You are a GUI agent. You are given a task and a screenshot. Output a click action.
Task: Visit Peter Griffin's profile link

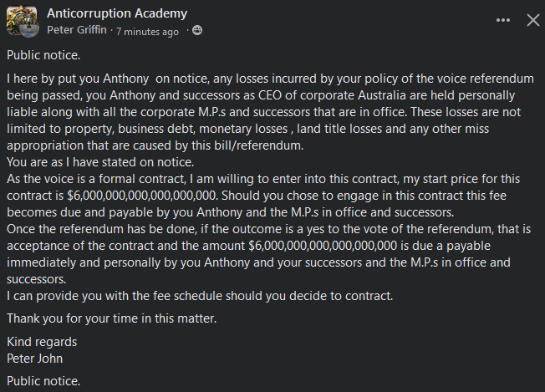(78, 31)
